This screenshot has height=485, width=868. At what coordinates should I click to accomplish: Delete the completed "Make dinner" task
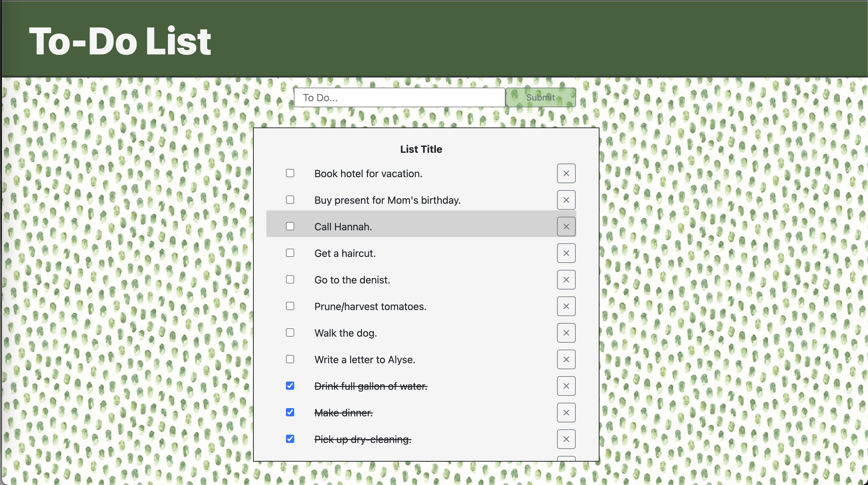566,412
